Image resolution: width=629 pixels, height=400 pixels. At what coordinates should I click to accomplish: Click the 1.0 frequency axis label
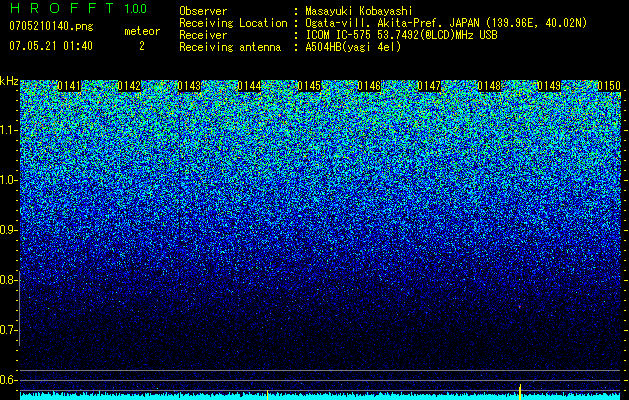pos(7,180)
